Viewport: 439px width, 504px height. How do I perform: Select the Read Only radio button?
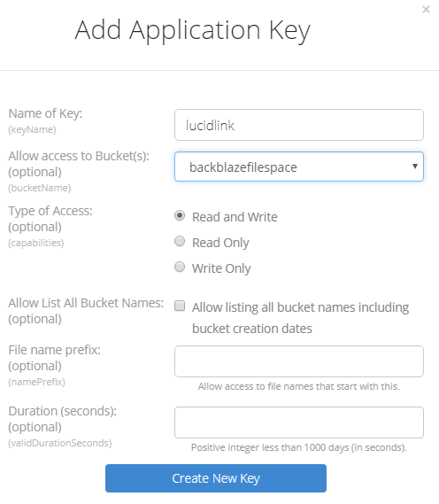[x=180, y=241]
